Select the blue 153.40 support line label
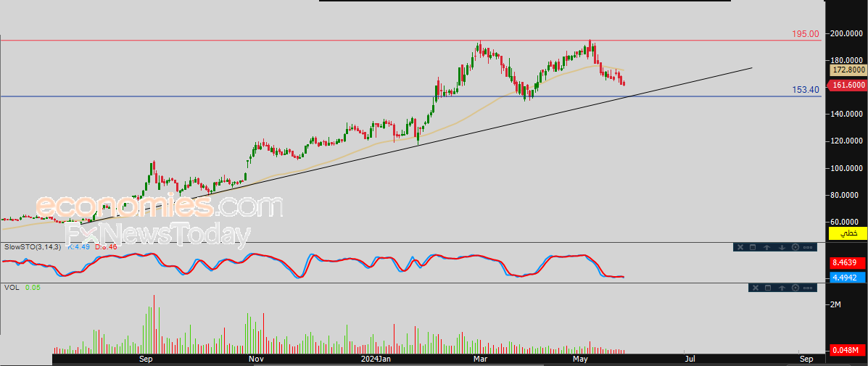Viewport: 868px width, 366px height. click(x=806, y=90)
